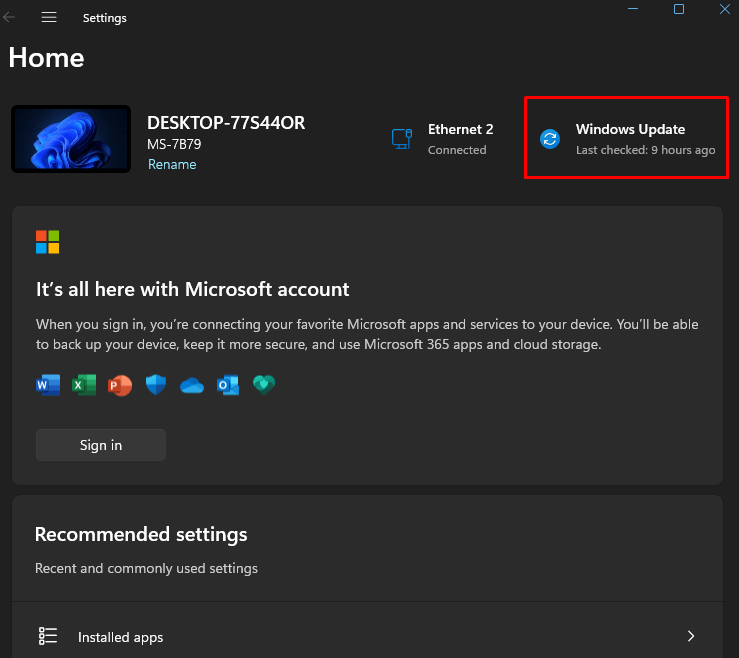Image resolution: width=739 pixels, height=658 pixels.
Task: Expand Installed apps using the chevron
Action: click(690, 636)
